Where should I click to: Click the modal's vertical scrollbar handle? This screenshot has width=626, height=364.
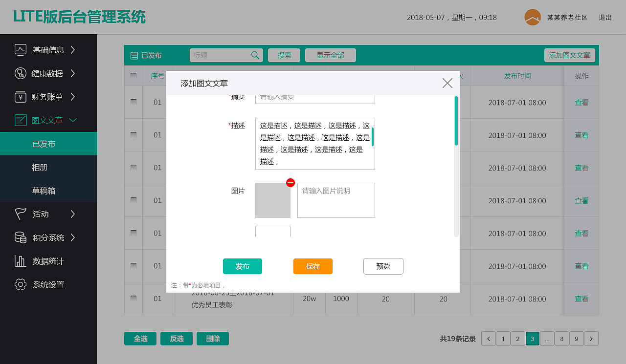456,120
